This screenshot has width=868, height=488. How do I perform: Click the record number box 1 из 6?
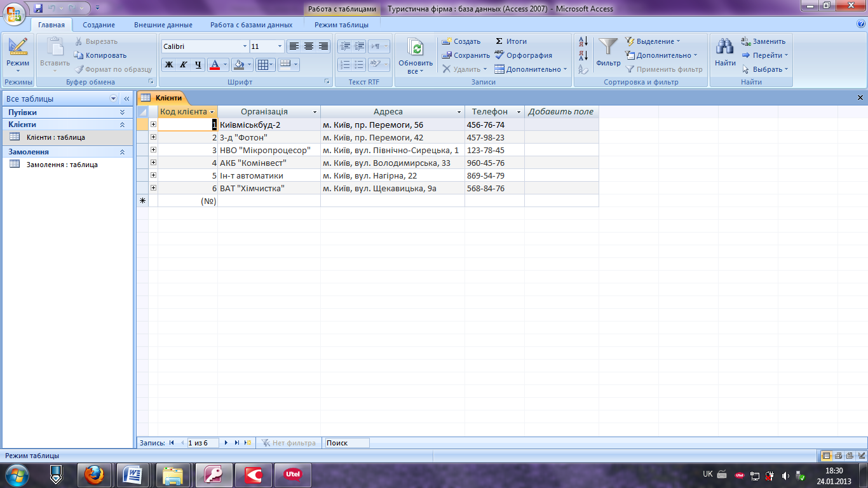click(202, 443)
